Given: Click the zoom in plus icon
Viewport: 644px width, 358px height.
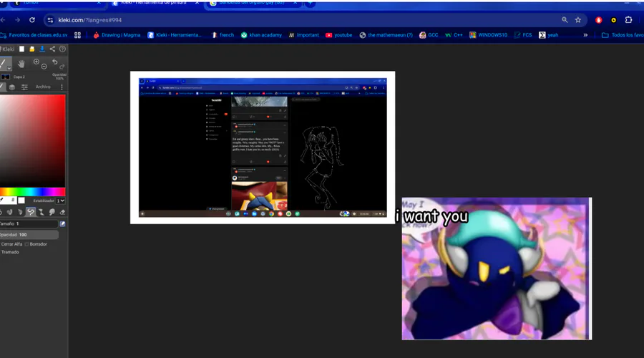Looking at the screenshot, I should click(36, 62).
